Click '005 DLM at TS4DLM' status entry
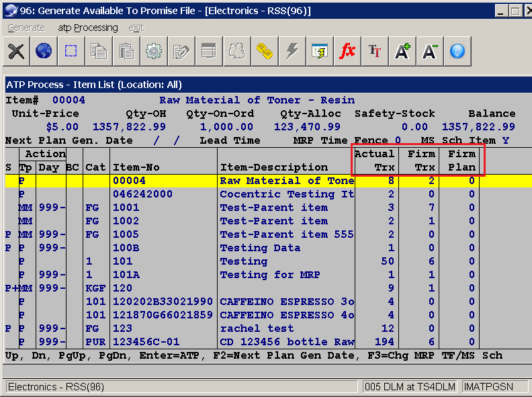The width and height of the screenshot is (532, 397). (x=410, y=387)
